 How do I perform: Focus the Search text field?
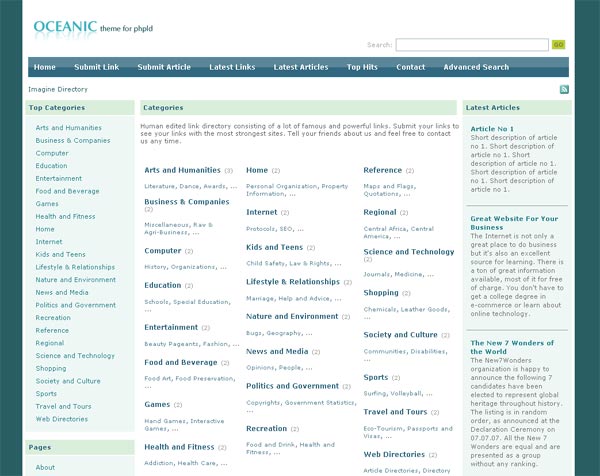tap(472, 45)
